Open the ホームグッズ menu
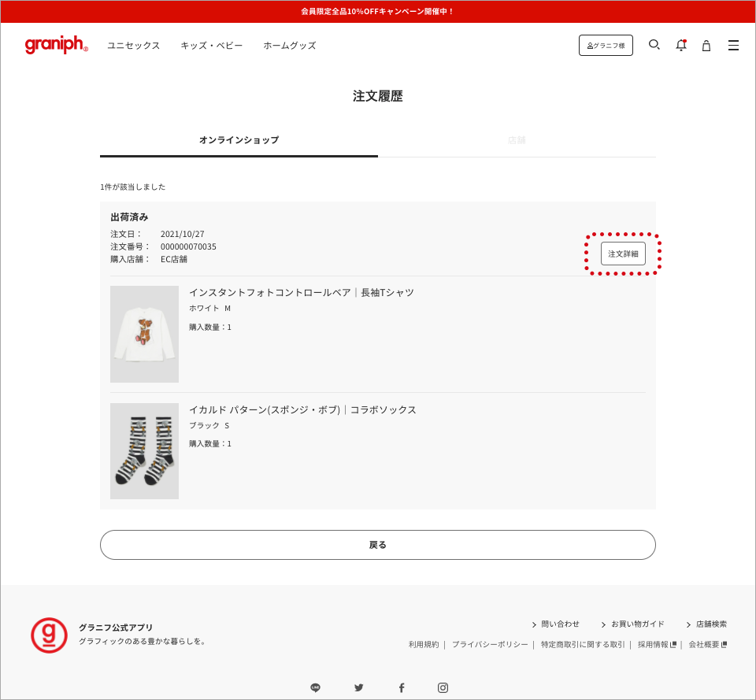The image size is (756, 700). [290, 46]
